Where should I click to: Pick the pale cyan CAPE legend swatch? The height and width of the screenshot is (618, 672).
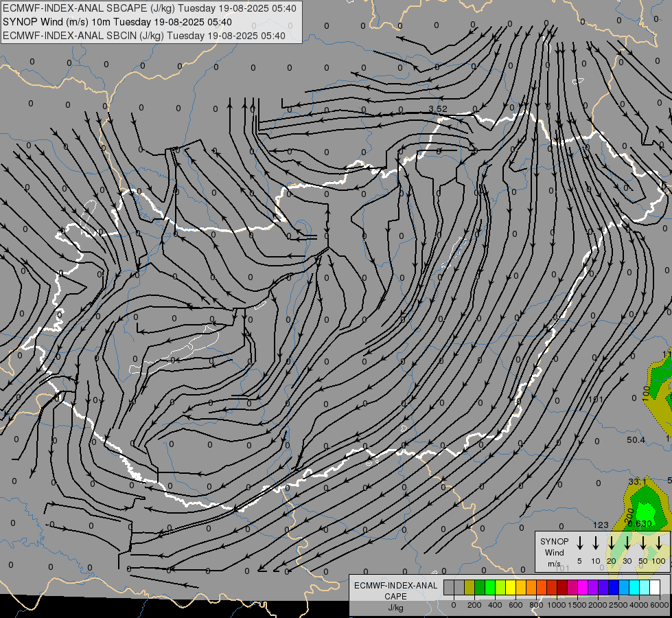point(644,587)
